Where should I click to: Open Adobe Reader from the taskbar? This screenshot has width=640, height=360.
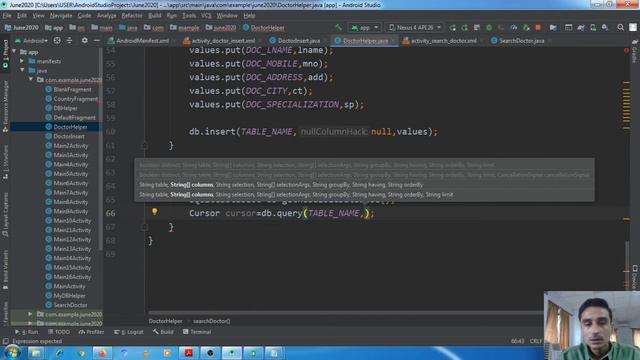tap(188, 353)
